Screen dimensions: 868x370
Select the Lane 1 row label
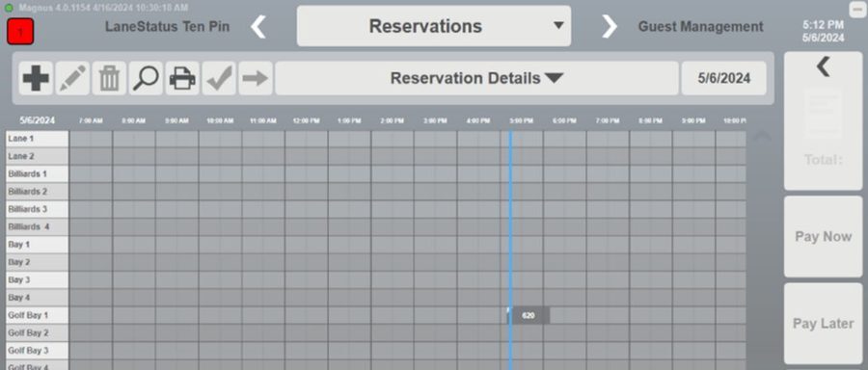[37, 139]
